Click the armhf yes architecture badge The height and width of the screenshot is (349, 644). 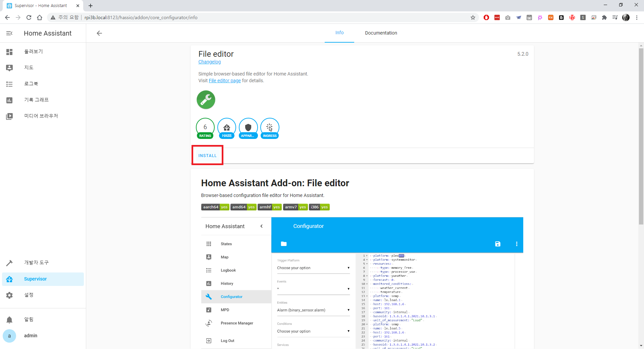tap(270, 207)
